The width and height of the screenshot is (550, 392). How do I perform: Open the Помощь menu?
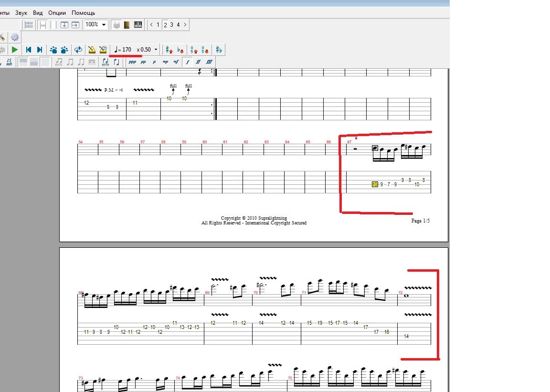pyautogui.click(x=83, y=12)
